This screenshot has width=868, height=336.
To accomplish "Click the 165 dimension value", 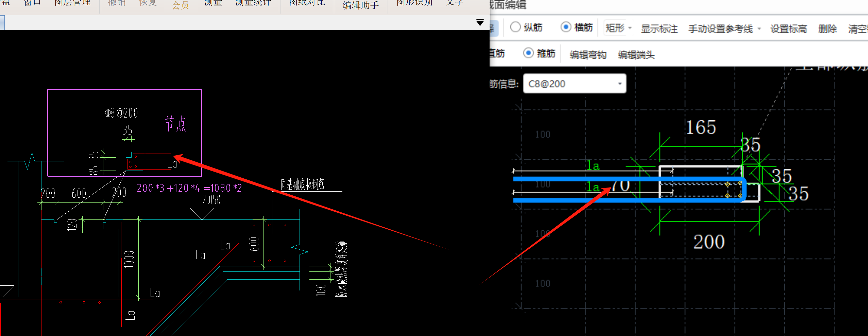I will [700, 127].
